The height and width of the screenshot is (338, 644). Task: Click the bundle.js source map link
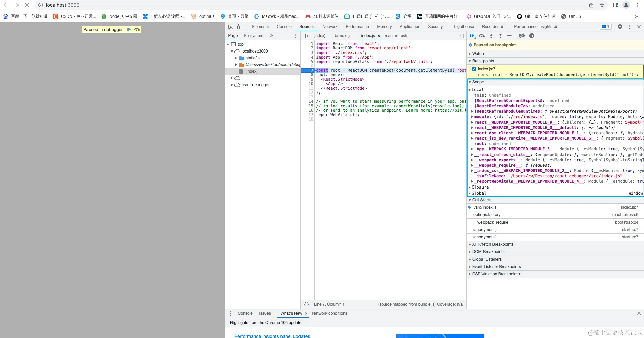[x=426, y=304]
